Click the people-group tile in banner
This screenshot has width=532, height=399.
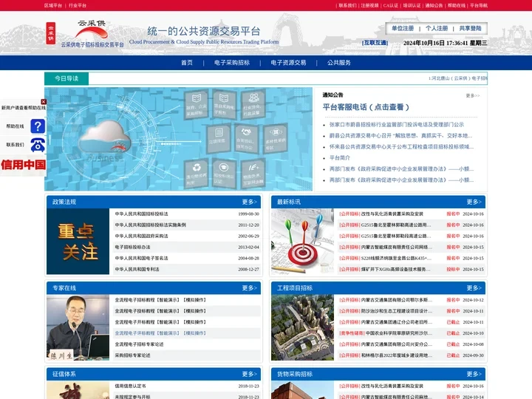coord(253,104)
